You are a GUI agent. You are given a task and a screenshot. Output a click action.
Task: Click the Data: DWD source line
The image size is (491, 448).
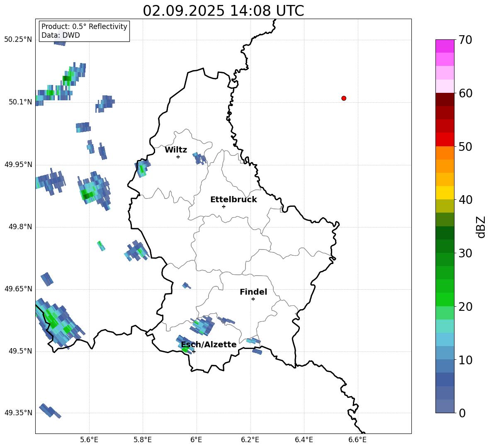pyautogui.click(x=61, y=35)
